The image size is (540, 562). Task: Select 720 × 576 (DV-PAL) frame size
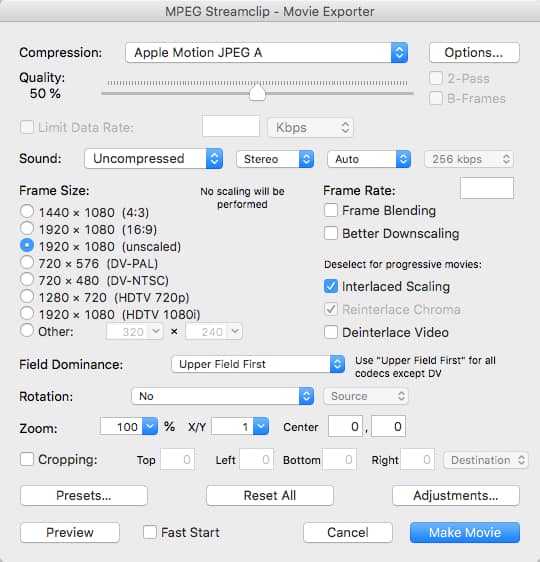tap(27, 262)
